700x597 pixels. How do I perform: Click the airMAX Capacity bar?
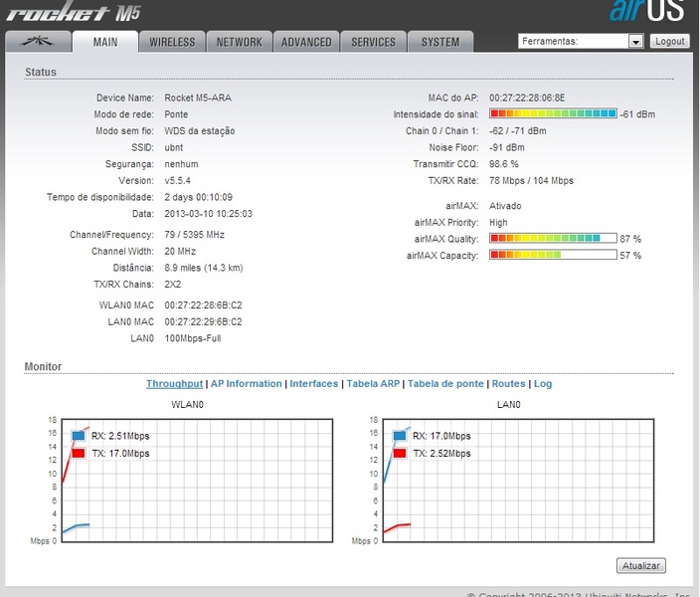click(553, 255)
